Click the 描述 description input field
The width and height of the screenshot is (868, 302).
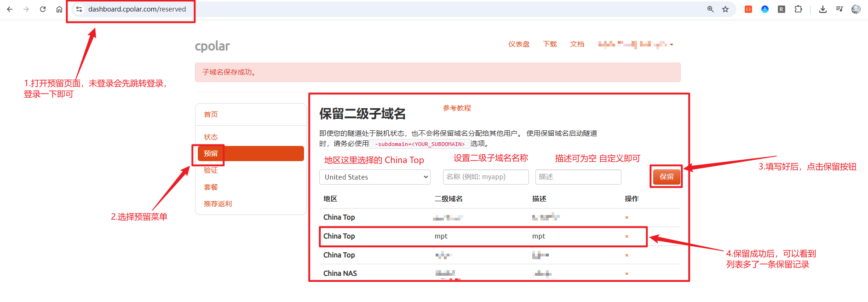578,177
